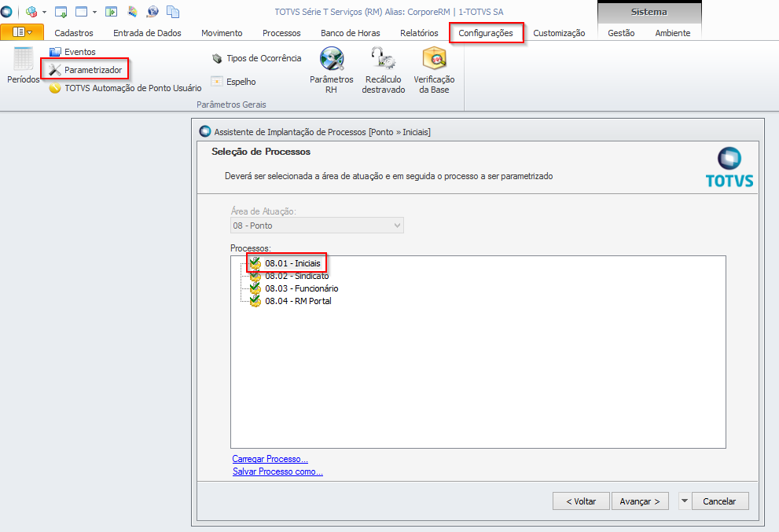Switch to the Relatórios tab

(419, 33)
